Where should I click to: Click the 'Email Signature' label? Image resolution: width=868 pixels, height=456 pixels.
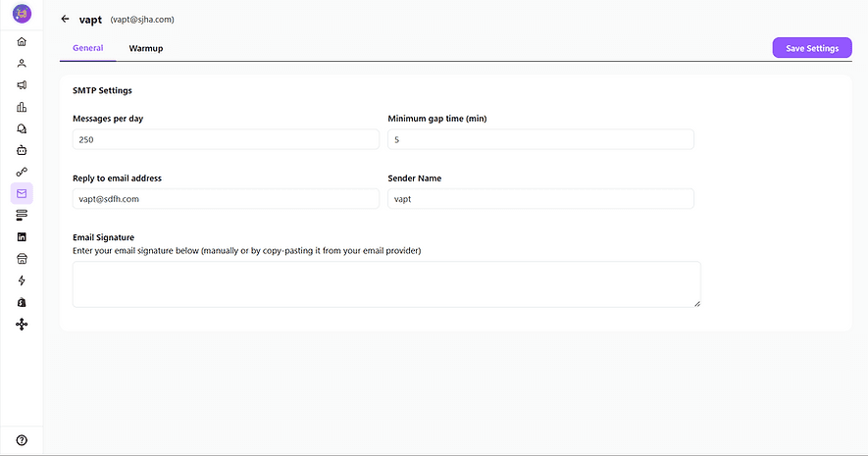tap(104, 237)
